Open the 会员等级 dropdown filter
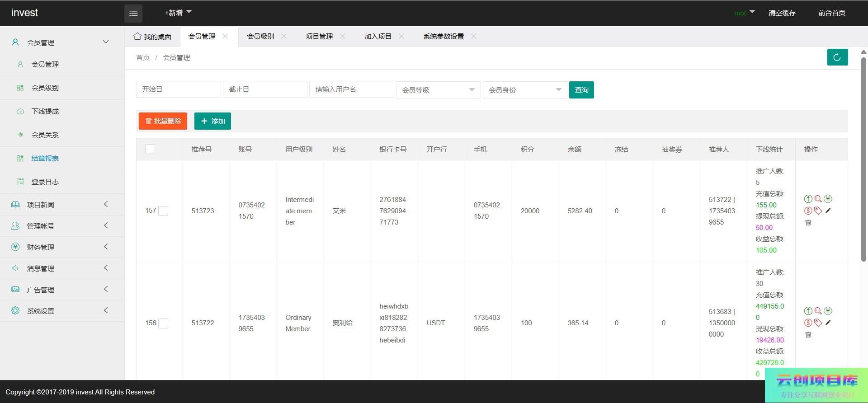868x403 pixels. [x=438, y=90]
